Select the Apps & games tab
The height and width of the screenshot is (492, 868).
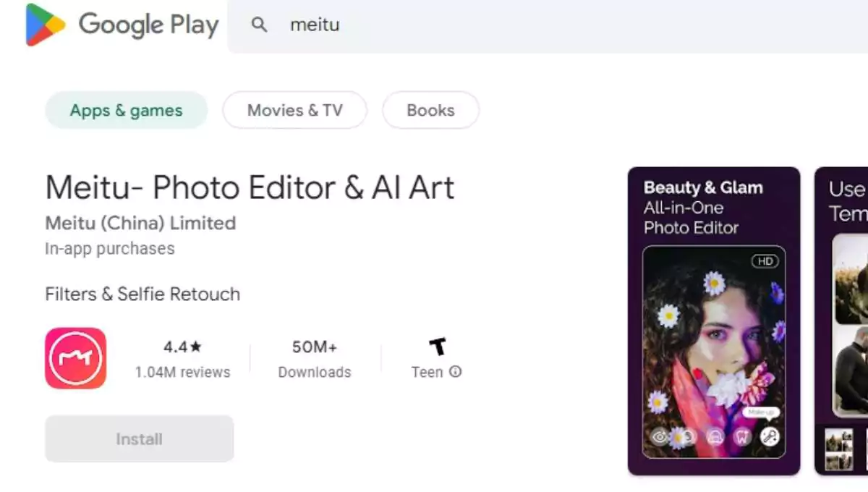pyautogui.click(x=126, y=110)
